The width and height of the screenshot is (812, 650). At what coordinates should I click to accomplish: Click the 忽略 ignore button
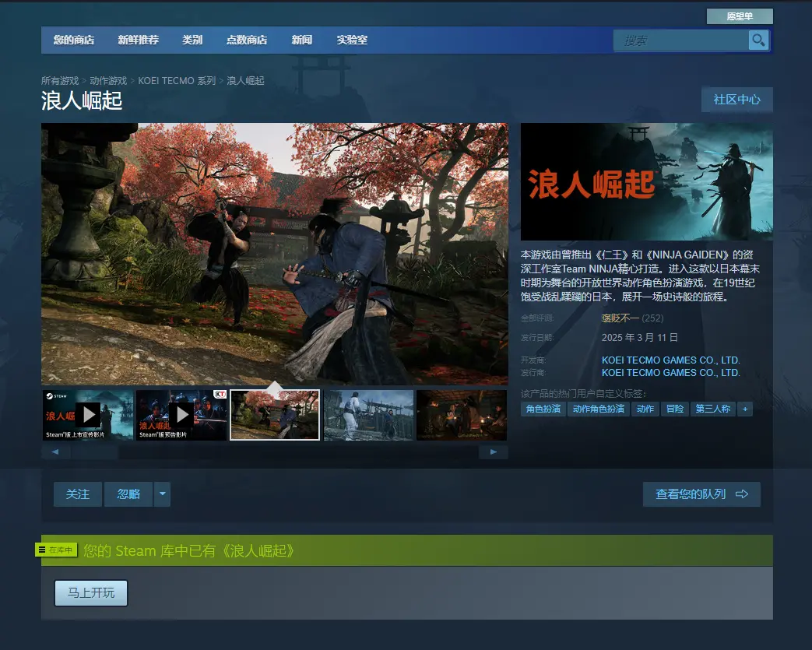128,494
